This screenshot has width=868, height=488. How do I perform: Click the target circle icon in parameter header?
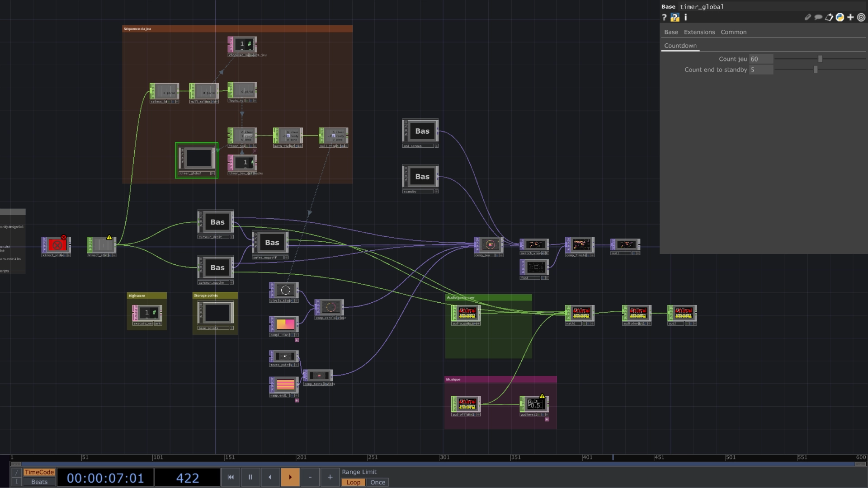pyautogui.click(x=861, y=17)
